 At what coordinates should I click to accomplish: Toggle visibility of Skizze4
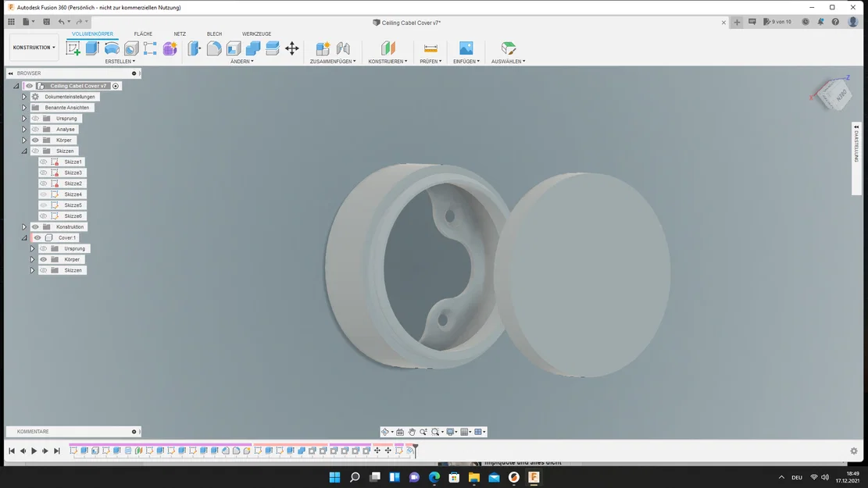pyautogui.click(x=43, y=194)
